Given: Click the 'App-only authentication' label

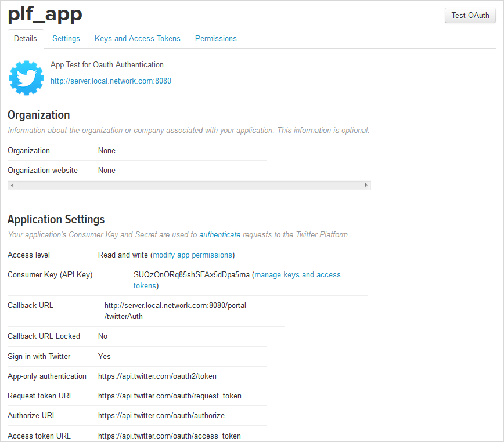Looking at the screenshot, I should pyautogui.click(x=47, y=376).
